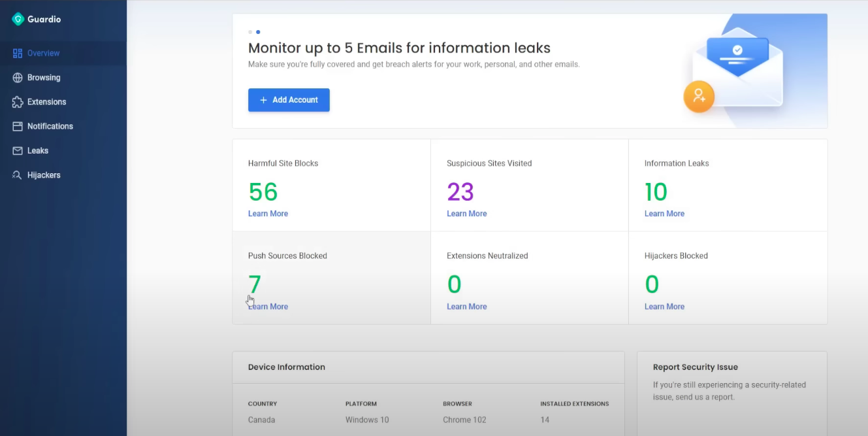Click the Overview dashboard icon in sidebar

pyautogui.click(x=18, y=53)
